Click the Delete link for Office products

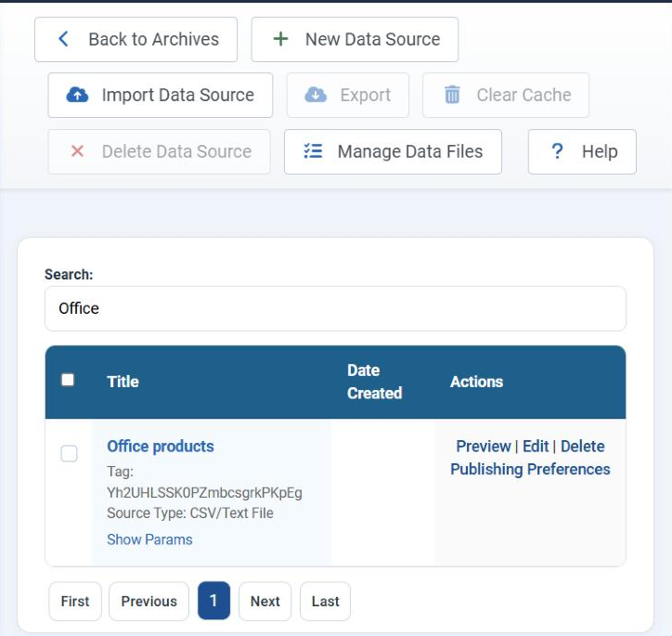[582, 447]
